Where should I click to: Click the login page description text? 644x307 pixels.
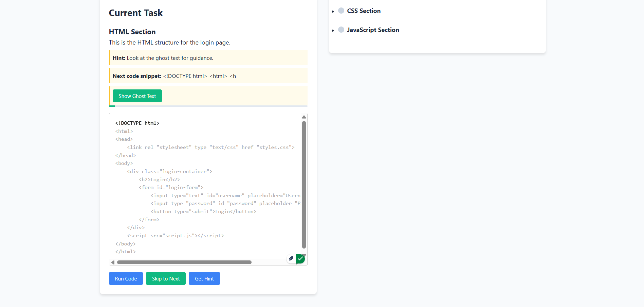point(169,42)
